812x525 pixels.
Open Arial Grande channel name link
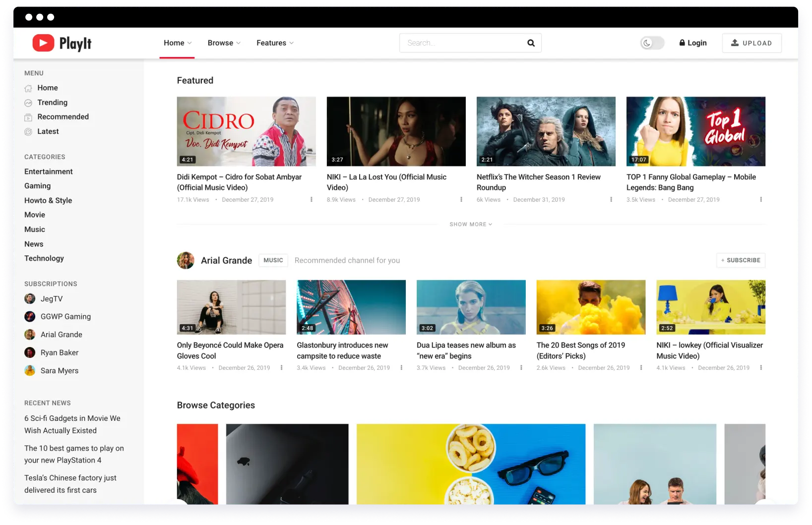226,261
